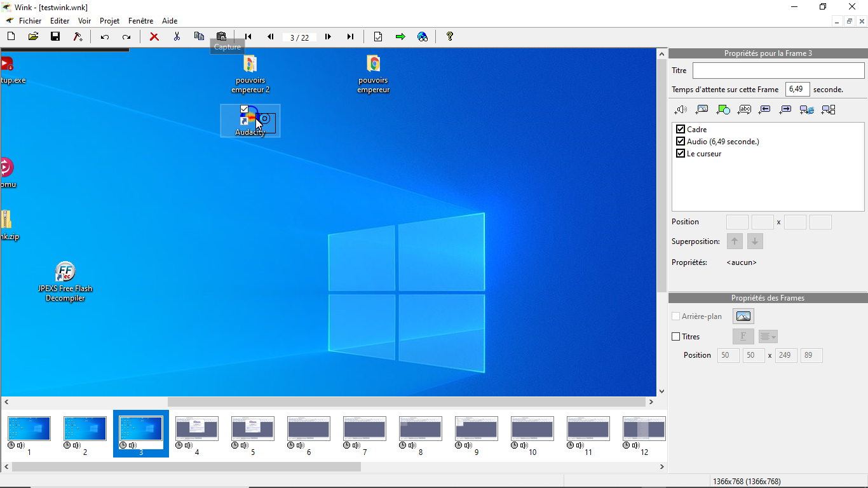Viewport: 868px width, 488px height.
Task: Open the Projet menu
Action: point(109,21)
